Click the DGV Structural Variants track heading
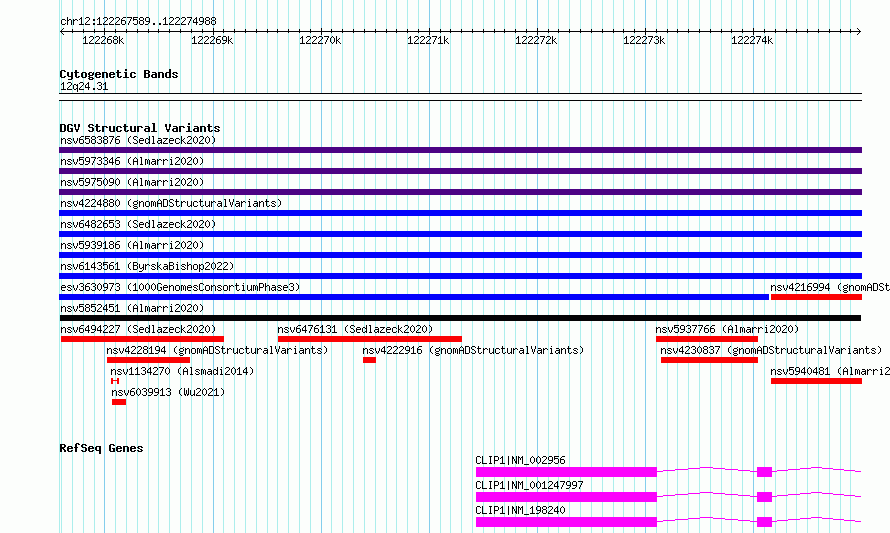Screen dimensions: 890x533 click(x=140, y=128)
